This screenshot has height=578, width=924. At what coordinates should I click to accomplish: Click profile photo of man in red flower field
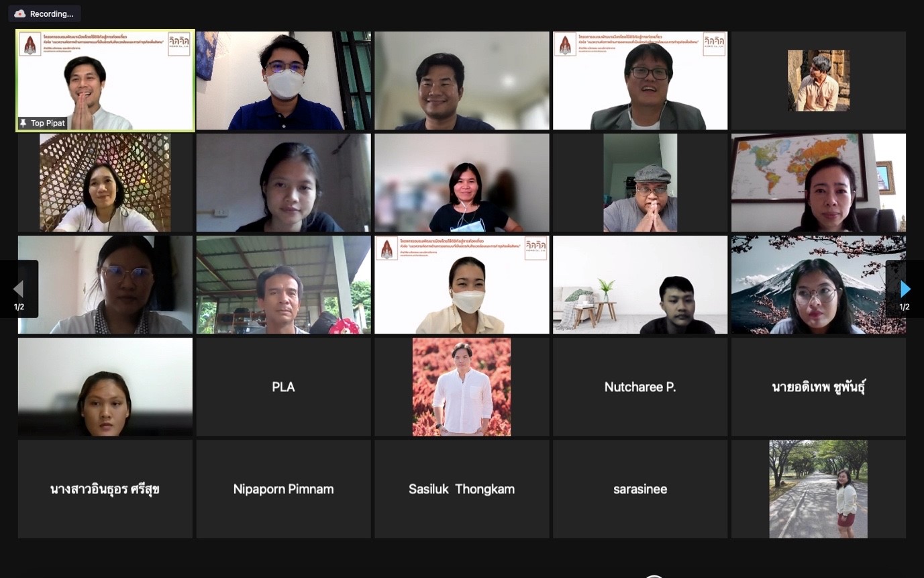(x=462, y=387)
